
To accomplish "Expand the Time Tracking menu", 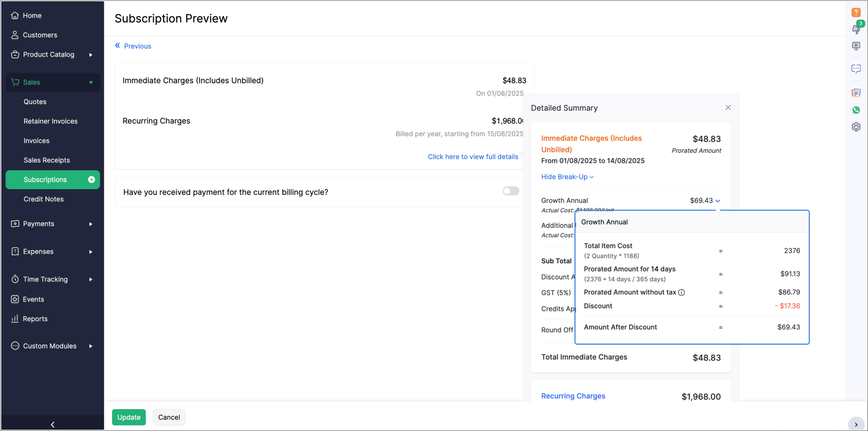I will (91, 279).
